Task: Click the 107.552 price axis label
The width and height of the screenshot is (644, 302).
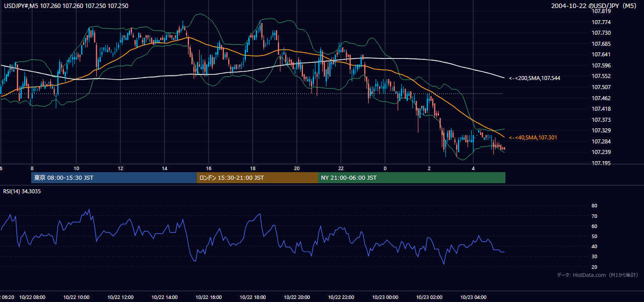Action: [601, 77]
